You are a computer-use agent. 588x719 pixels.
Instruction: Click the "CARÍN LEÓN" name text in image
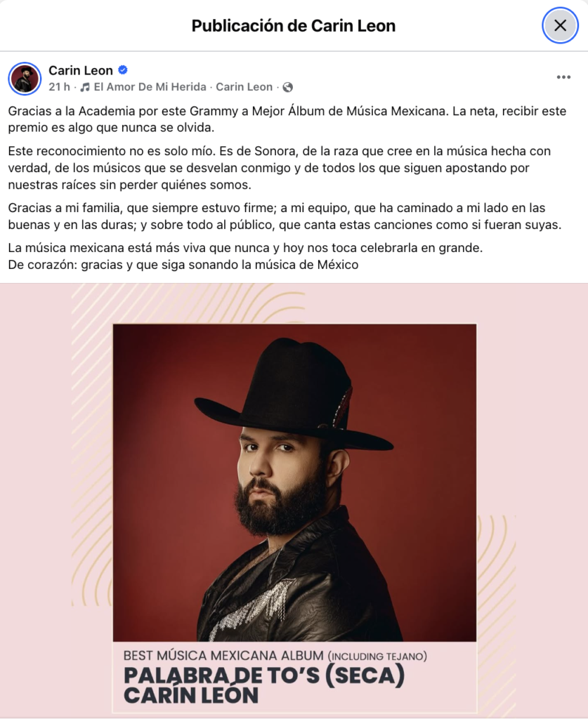(191, 695)
